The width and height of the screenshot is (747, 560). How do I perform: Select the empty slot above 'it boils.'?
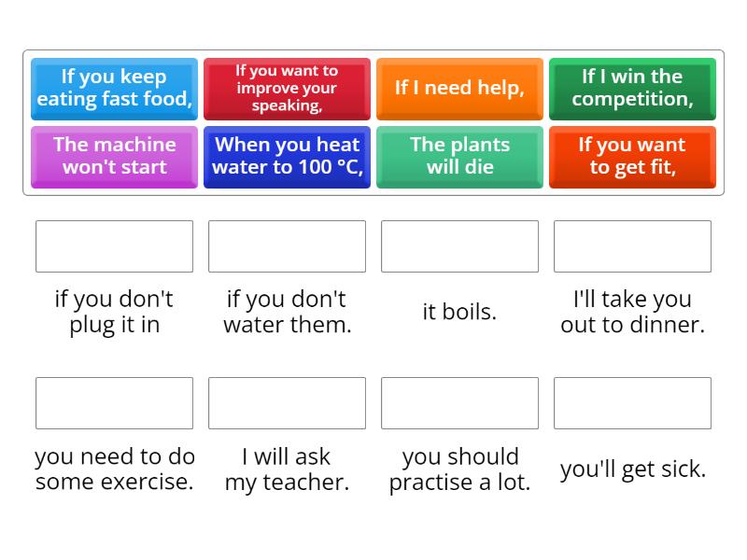(459, 246)
